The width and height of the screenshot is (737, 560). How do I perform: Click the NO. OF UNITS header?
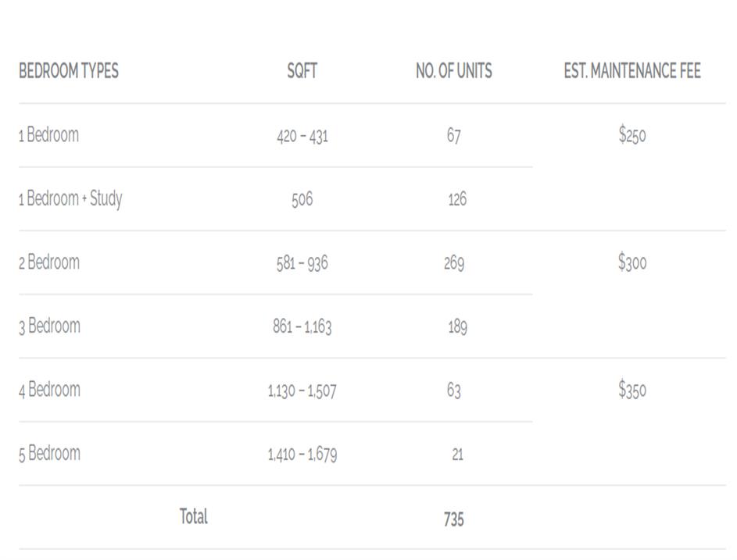pyautogui.click(x=454, y=72)
